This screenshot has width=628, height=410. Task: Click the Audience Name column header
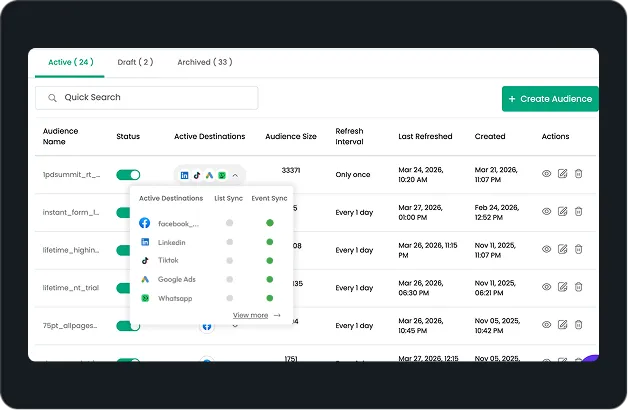(x=60, y=137)
